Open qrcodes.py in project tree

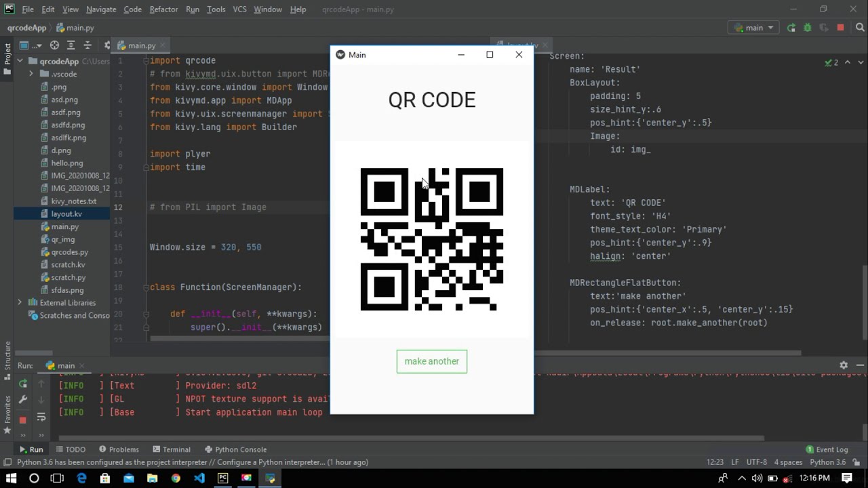pyautogui.click(x=70, y=252)
